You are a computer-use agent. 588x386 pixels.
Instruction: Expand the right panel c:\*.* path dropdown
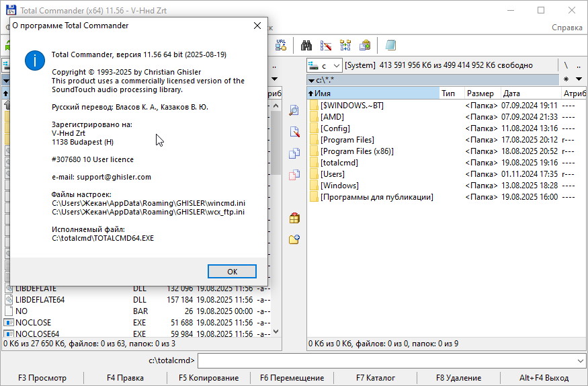tap(311, 80)
